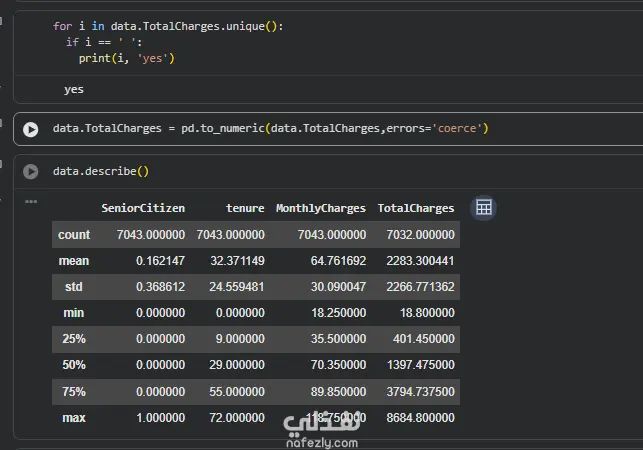This screenshot has height=450, width=643.
Task: Click TotalCharges count value 7032.000000
Action: click(420, 235)
